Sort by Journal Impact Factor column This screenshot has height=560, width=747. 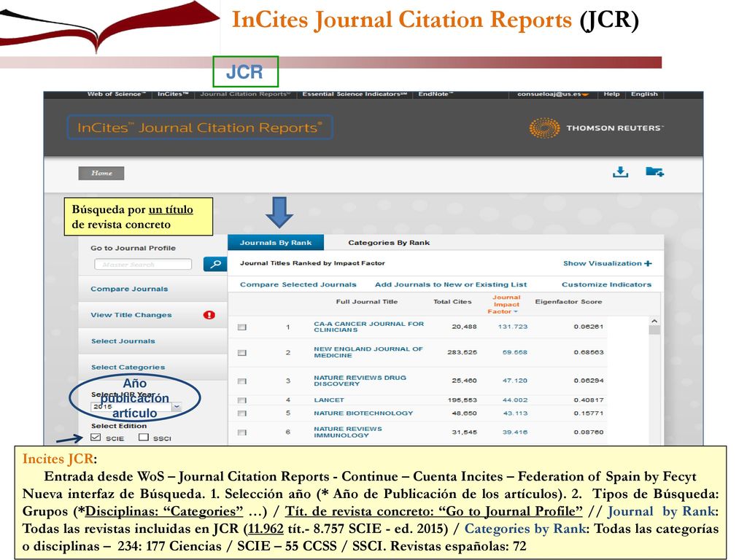[x=506, y=304]
